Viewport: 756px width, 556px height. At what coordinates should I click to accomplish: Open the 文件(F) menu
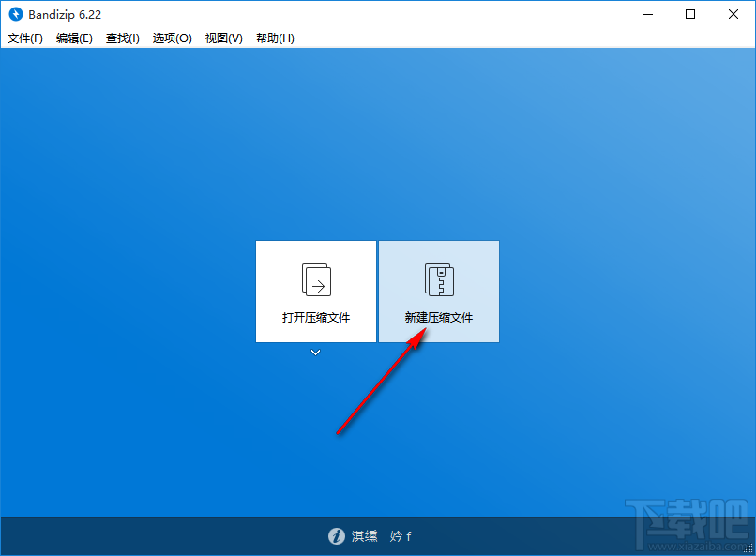tap(25, 38)
